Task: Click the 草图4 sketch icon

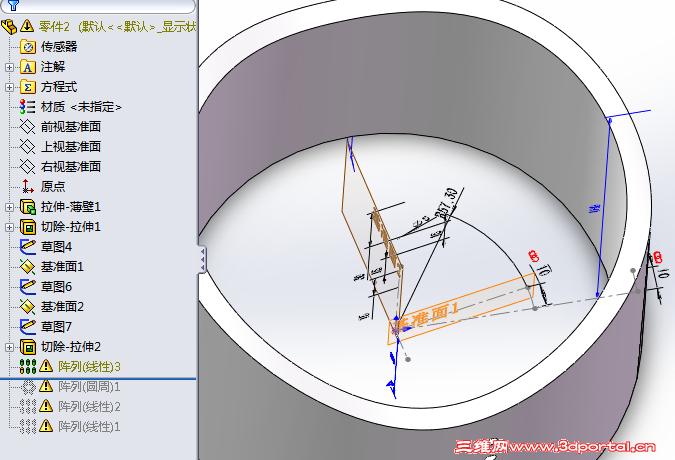Action: pyautogui.click(x=28, y=247)
